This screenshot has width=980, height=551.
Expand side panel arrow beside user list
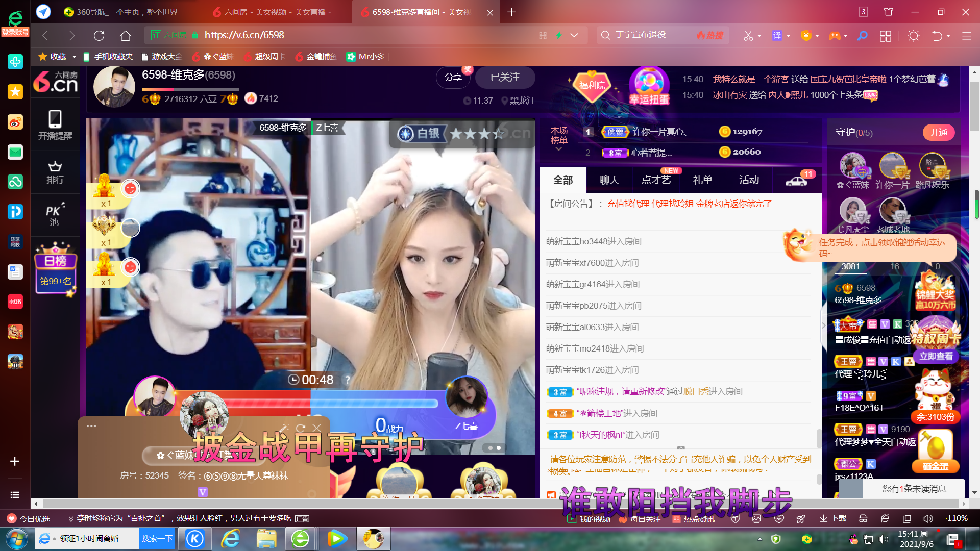coord(823,325)
